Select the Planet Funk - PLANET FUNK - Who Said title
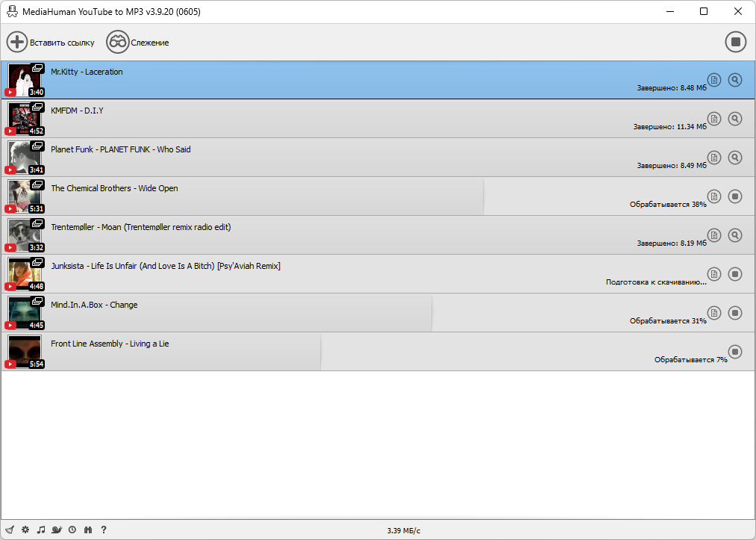The width and height of the screenshot is (756, 540). pyautogui.click(x=121, y=149)
